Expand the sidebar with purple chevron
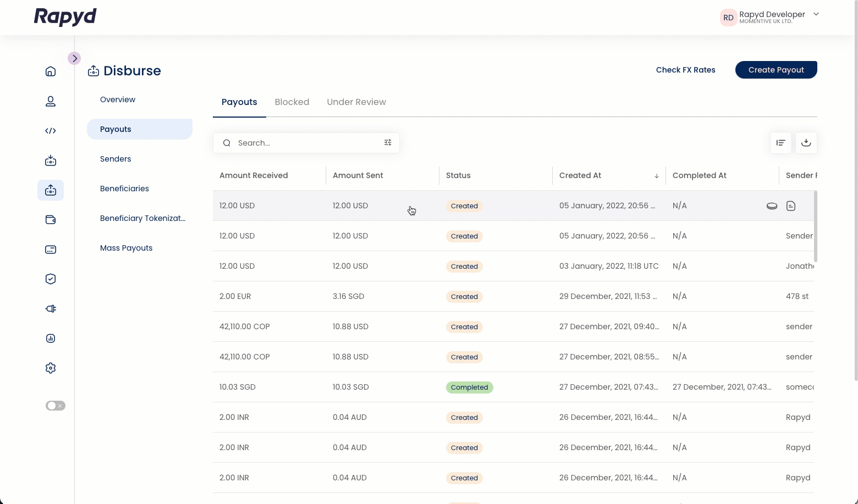This screenshot has width=858, height=504. pos(74,58)
